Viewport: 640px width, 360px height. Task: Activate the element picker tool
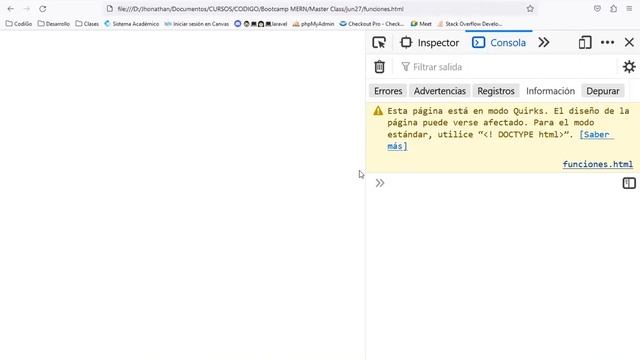click(x=379, y=42)
